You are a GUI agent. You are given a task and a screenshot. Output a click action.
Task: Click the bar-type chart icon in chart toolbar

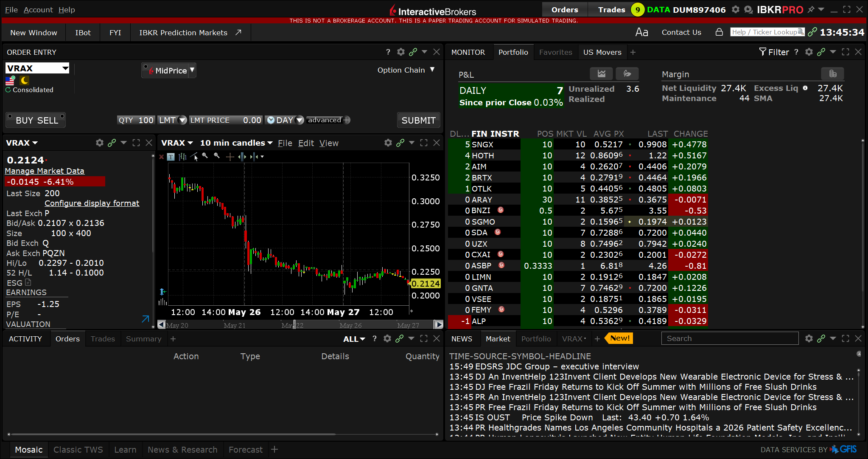pyautogui.click(x=182, y=157)
